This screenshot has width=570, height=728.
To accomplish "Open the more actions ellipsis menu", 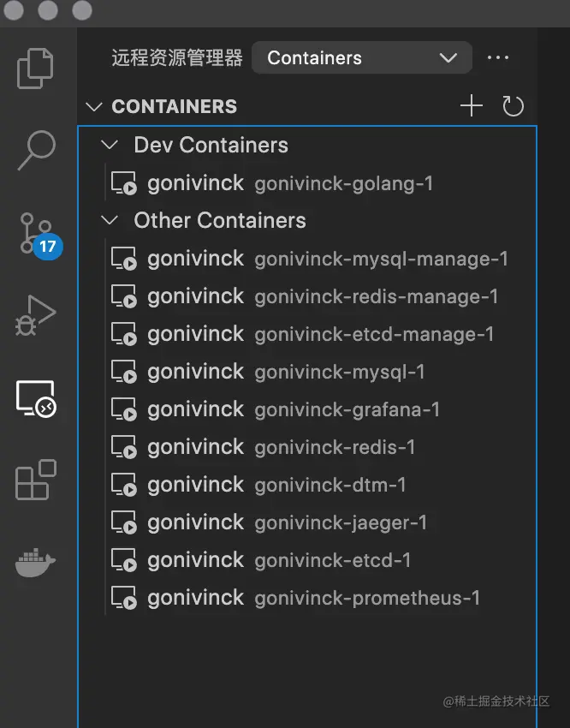I will click(x=498, y=58).
